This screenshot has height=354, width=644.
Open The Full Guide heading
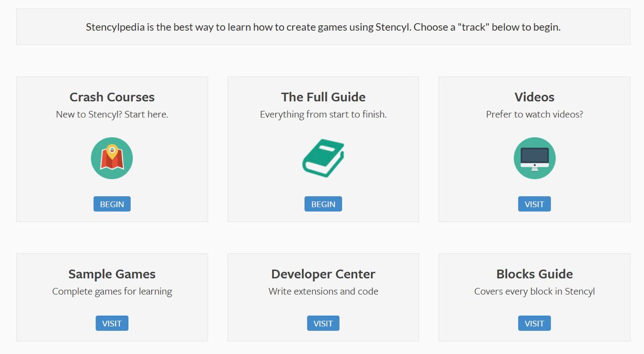(x=323, y=97)
